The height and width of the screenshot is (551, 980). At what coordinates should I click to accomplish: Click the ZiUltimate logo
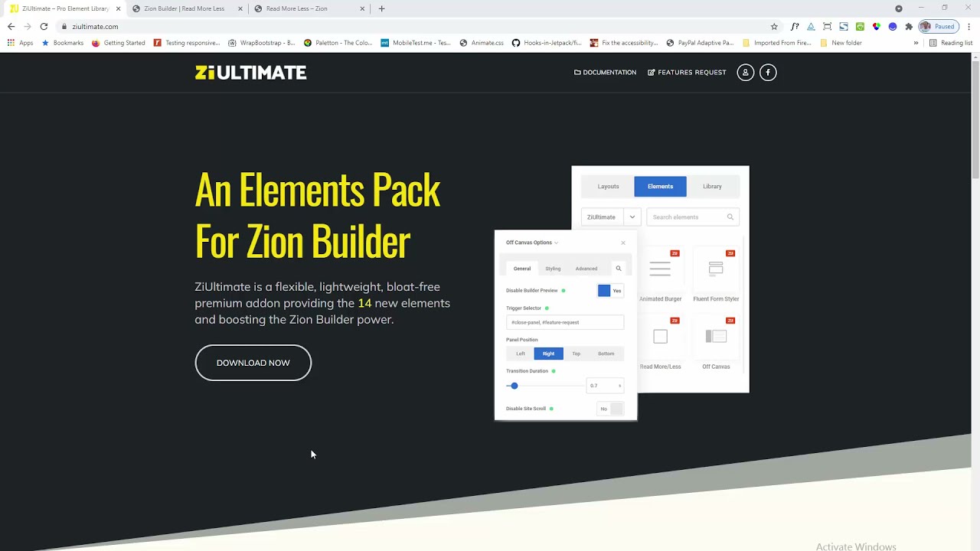click(250, 73)
